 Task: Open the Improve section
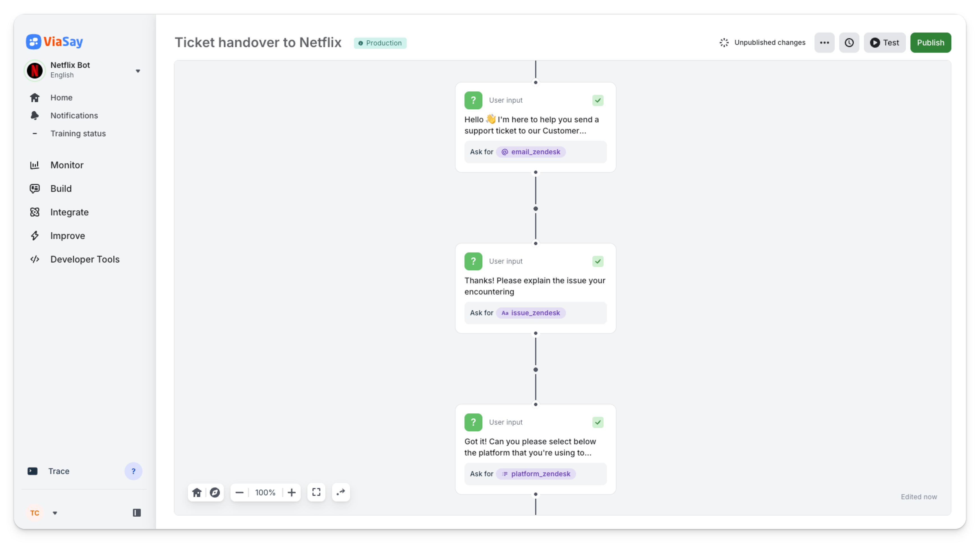[x=67, y=236]
